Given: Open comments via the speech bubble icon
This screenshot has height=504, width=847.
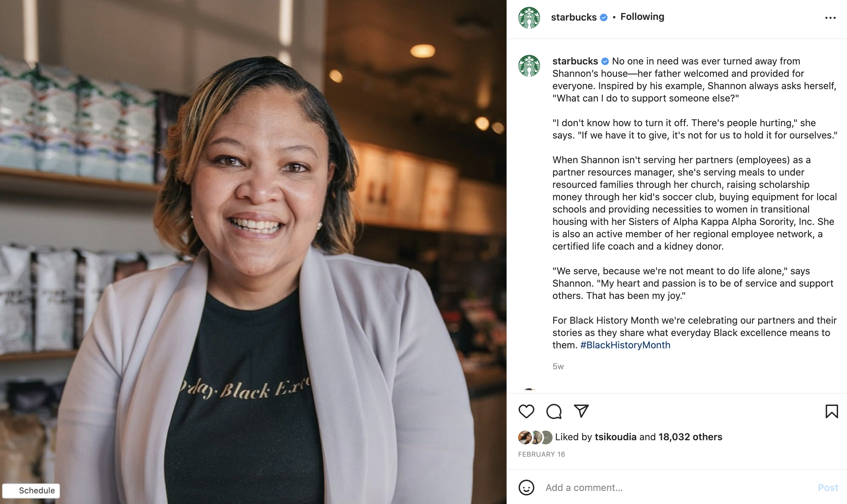Looking at the screenshot, I should pos(554,411).
